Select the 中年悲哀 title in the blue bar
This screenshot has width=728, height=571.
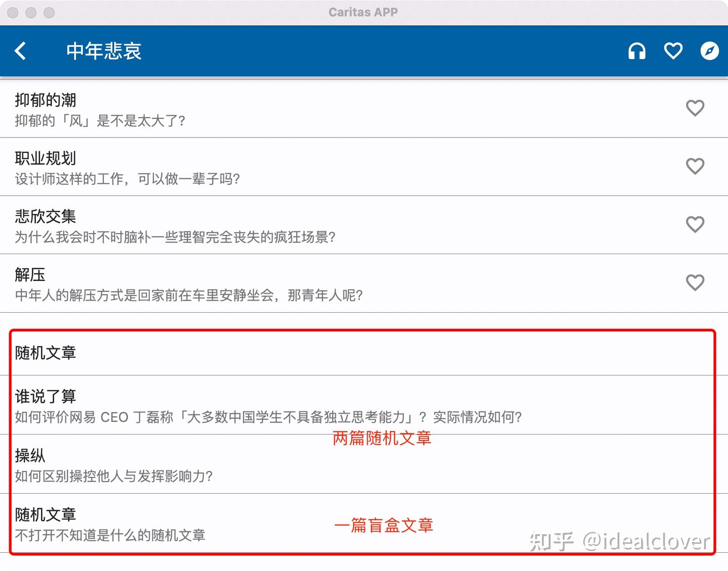pos(104,51)
